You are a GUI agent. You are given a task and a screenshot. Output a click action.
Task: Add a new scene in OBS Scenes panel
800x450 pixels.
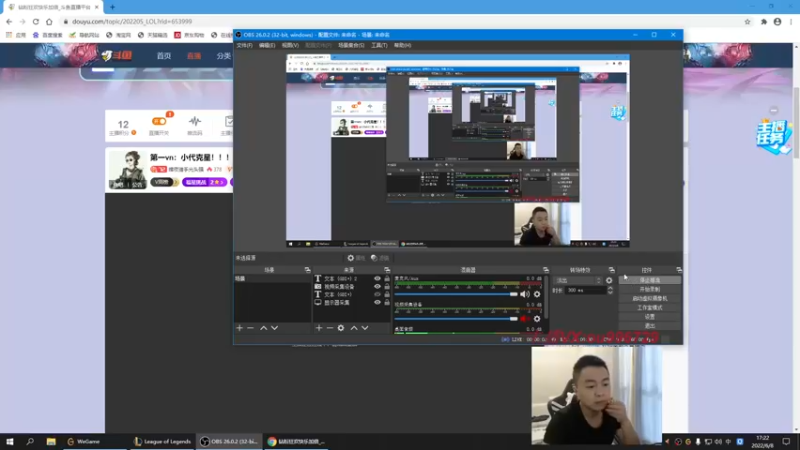point(239,328)
